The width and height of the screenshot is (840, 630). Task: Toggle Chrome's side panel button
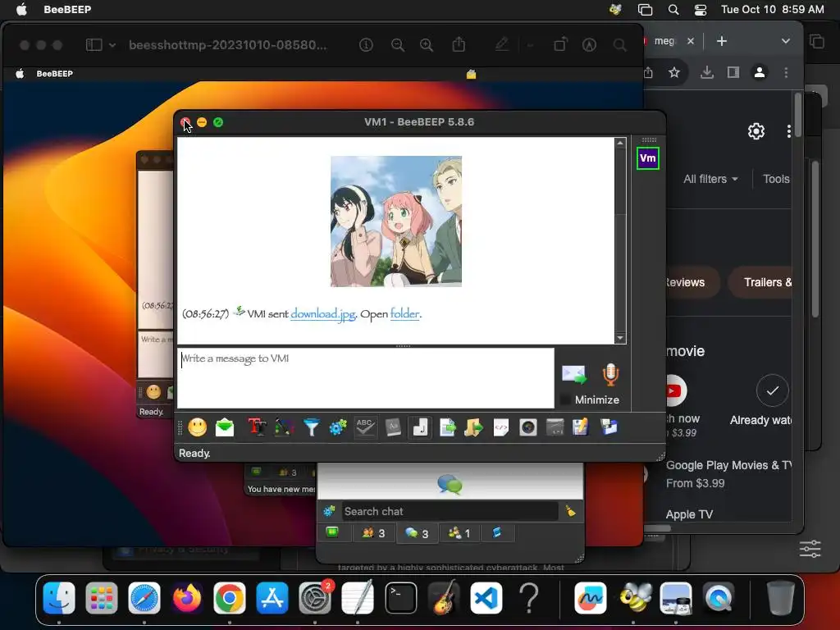(733, 72)
